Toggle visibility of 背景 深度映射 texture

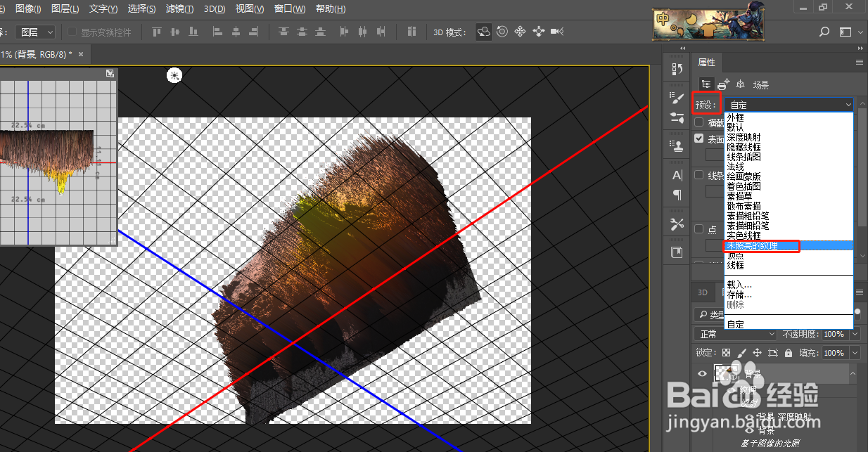749,417
